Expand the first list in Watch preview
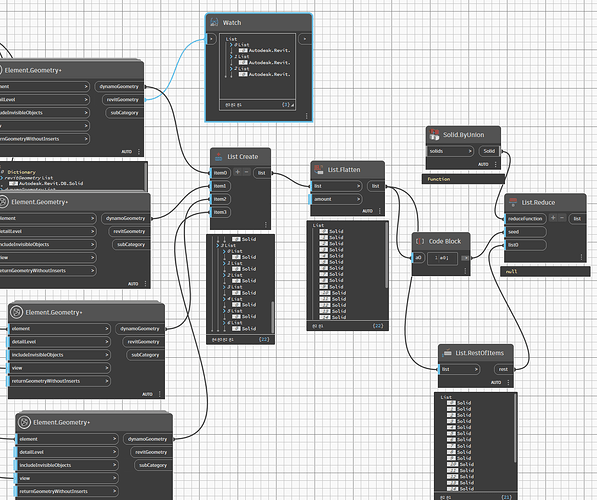The width and height of the screenshot is (597, 500). click(231, 45)
